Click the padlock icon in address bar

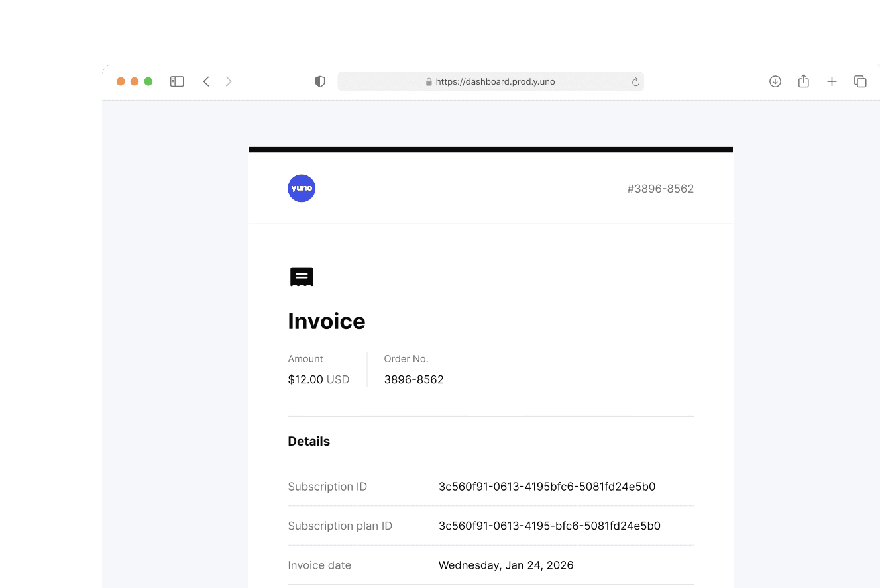pyautogui.click(x=429, y=82)
